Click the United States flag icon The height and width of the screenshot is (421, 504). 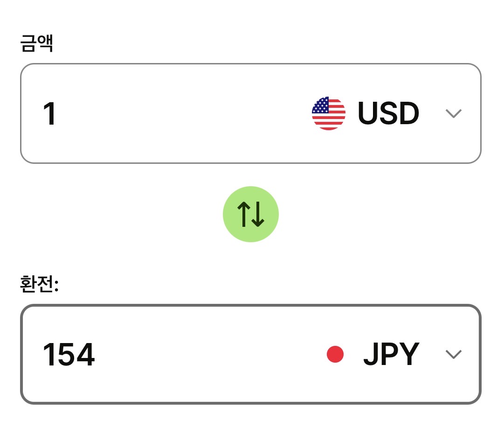pyautogui.click(x=329, y=113)
